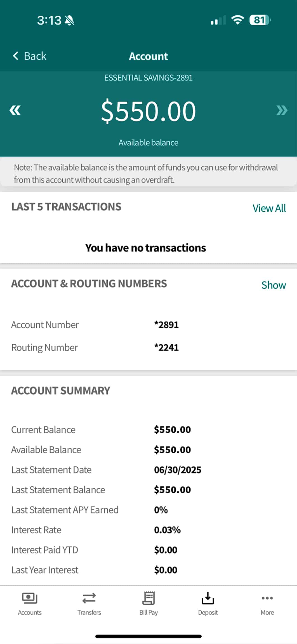The height and width of the screenshot is (644, 297).
Task: Tap the masked Routing Number *2241
Action: click(x=166, y=347)
